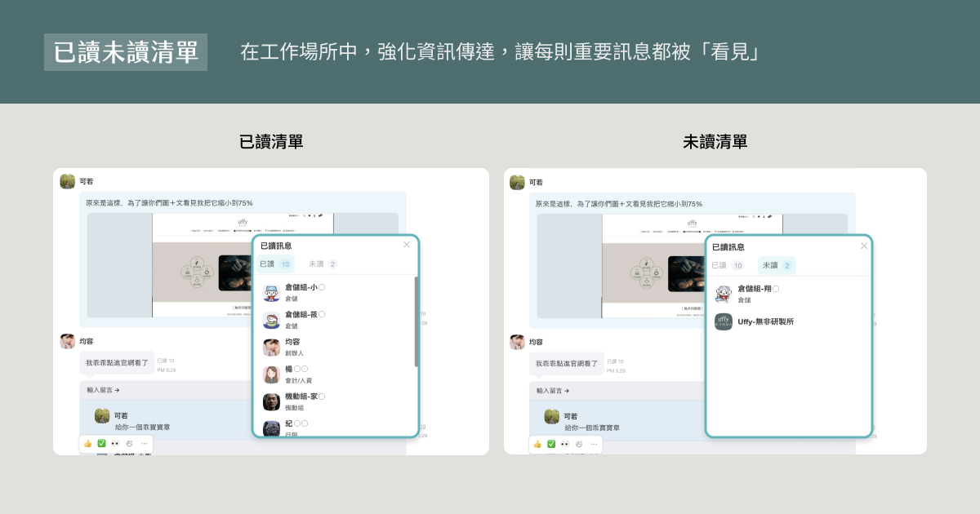Click 倉儲組-翔 avatar in unread list
The width and height of the screenshot is (980, 514).
coord(723,293)
